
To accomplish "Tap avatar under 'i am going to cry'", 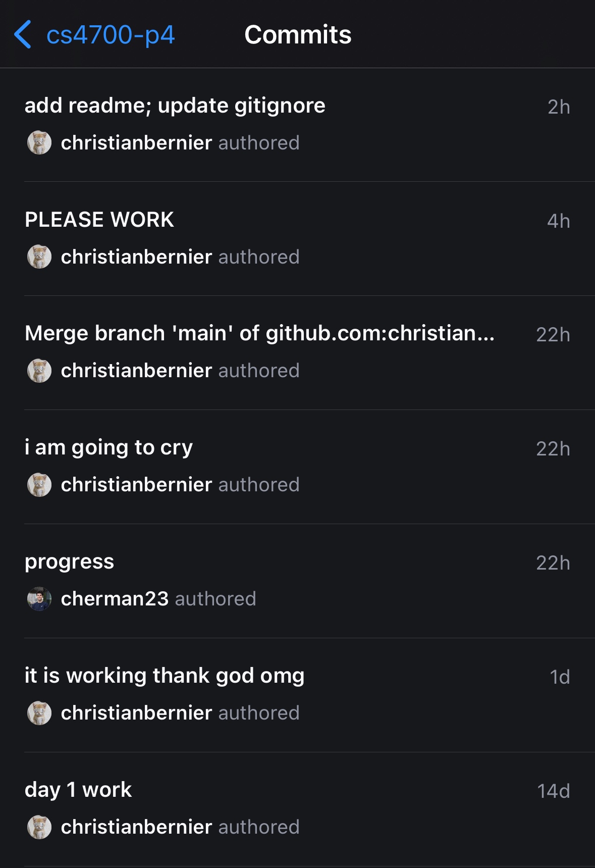I will 39,485.
